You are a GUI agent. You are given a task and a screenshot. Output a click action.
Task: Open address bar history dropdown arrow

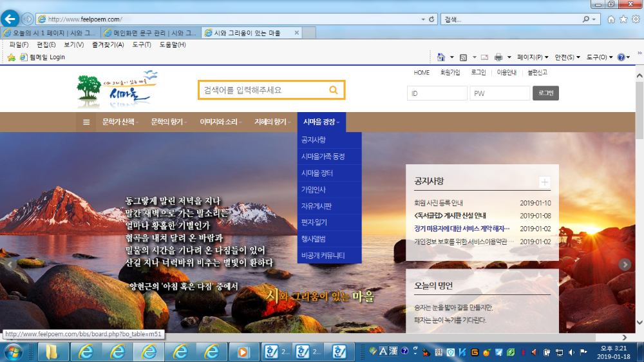click(423, 19)
